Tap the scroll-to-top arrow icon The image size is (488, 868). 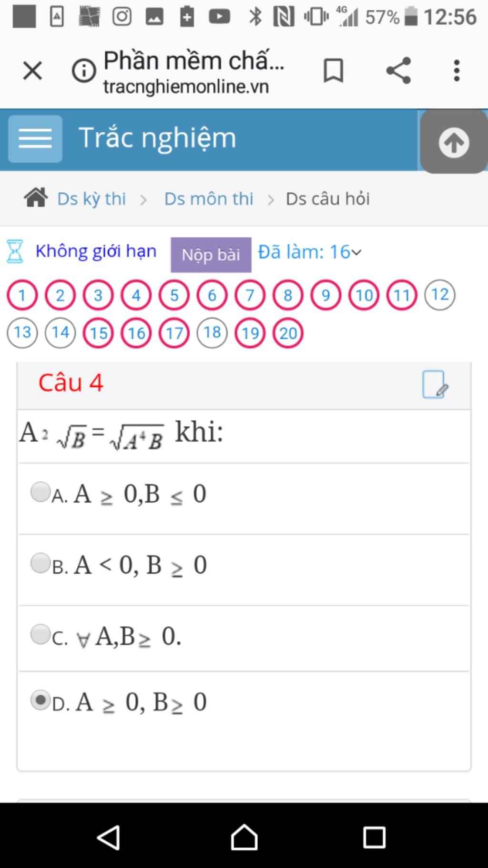454,142
